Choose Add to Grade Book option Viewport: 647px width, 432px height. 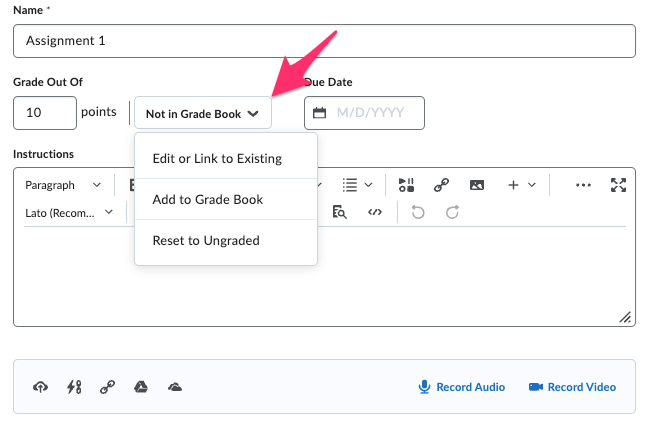click(208, 199)
